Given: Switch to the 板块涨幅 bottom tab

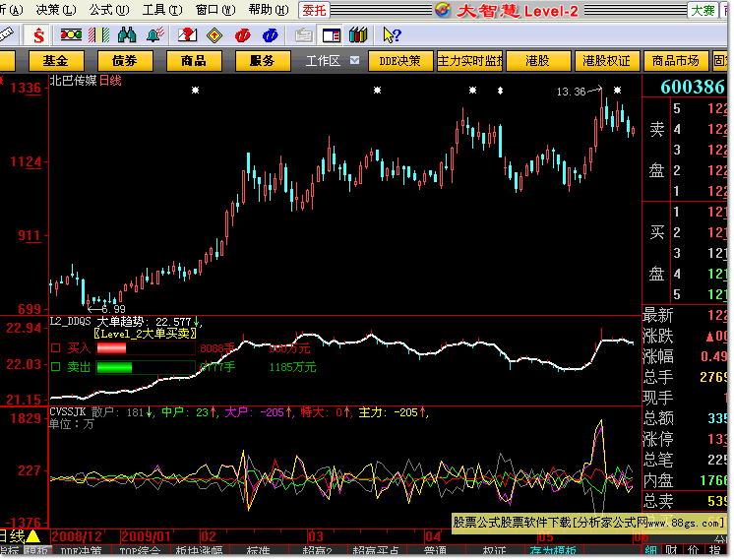Looking at the screenshot, I should click(199, 552).
